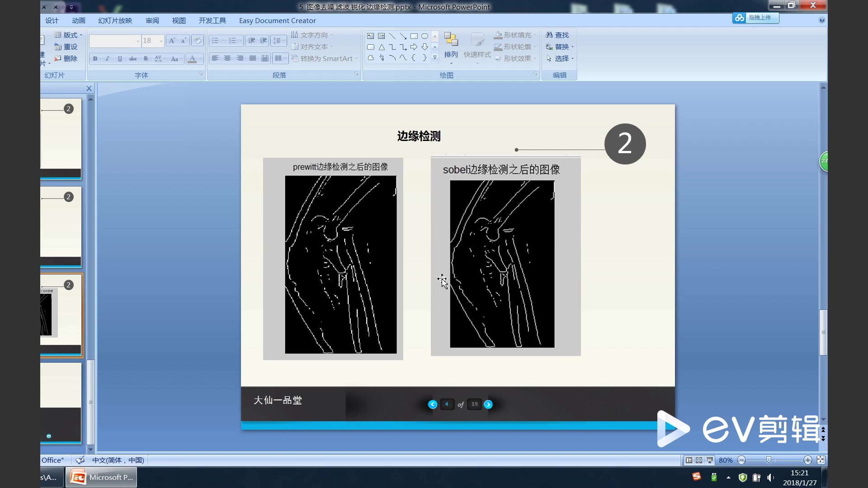Choose the right arrow shape

[x=414, y=47]
